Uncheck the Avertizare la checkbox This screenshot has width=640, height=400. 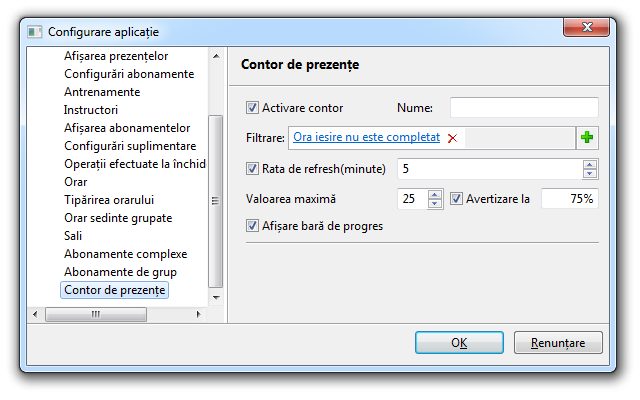457,199
